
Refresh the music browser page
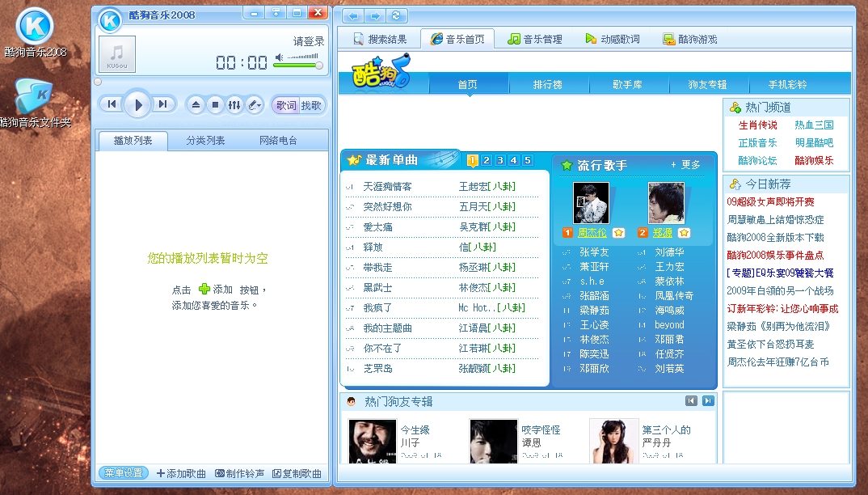coord(396,15)
